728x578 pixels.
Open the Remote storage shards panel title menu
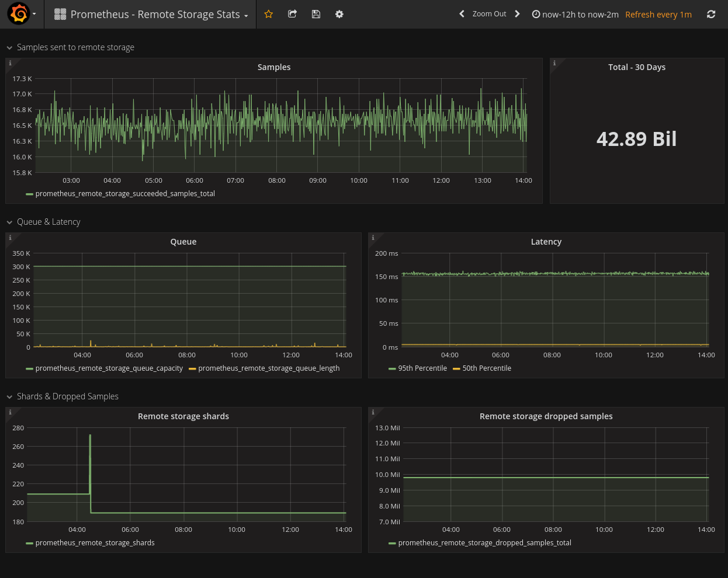click(183, 416)
